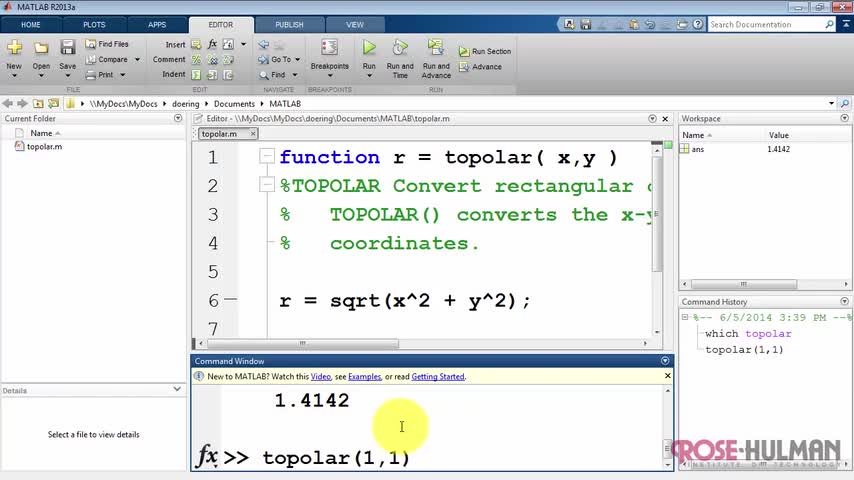Open the Command Window actions menu

point(665,361)
